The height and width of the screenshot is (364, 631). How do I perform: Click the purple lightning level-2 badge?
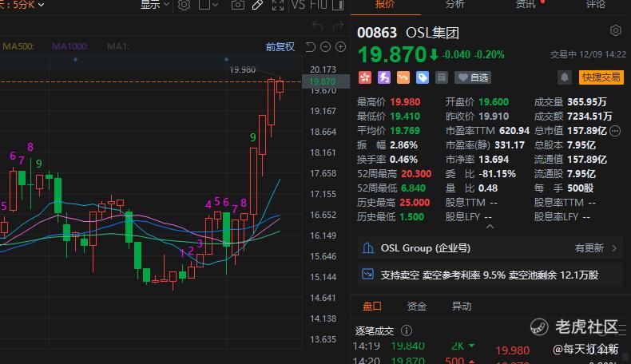pos(384,77)
